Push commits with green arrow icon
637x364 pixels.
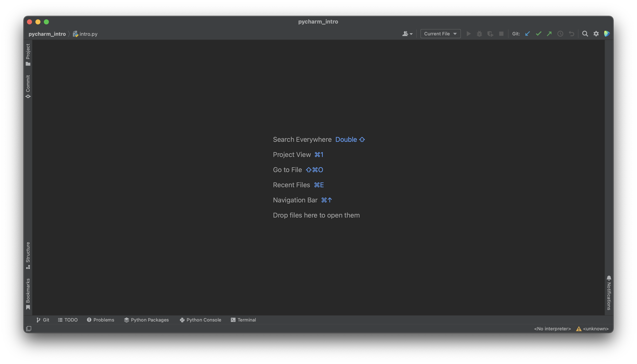(549, 33)
